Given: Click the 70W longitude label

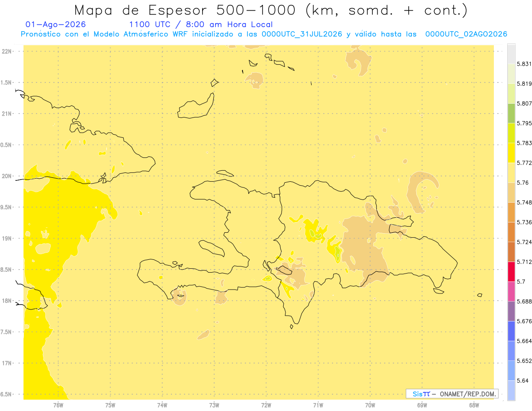Looking at the screenshot, I should pyautogui.click(x=370, y=405).
